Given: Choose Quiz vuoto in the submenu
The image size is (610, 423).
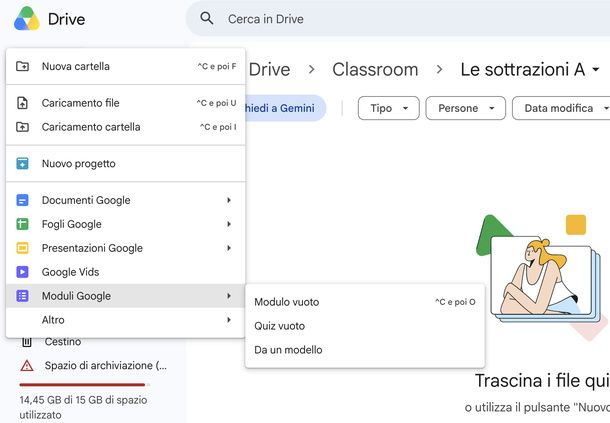Looking at the screenshot, I should click(x=365, y=326).
